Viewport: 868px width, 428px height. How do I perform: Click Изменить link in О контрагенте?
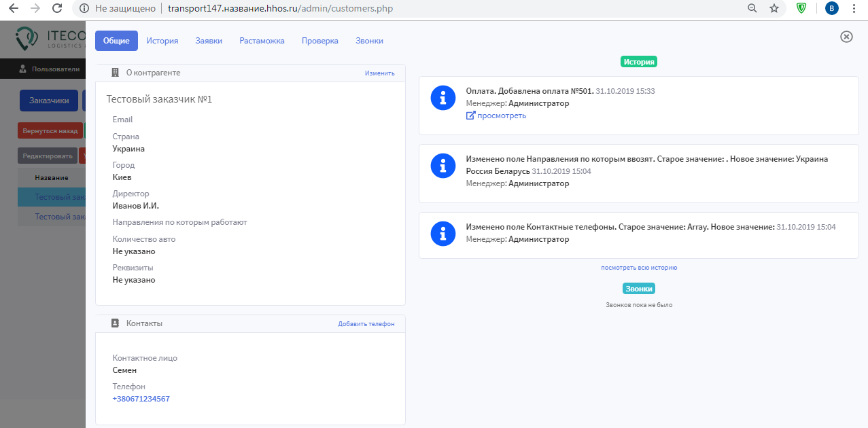coord(379,73)
